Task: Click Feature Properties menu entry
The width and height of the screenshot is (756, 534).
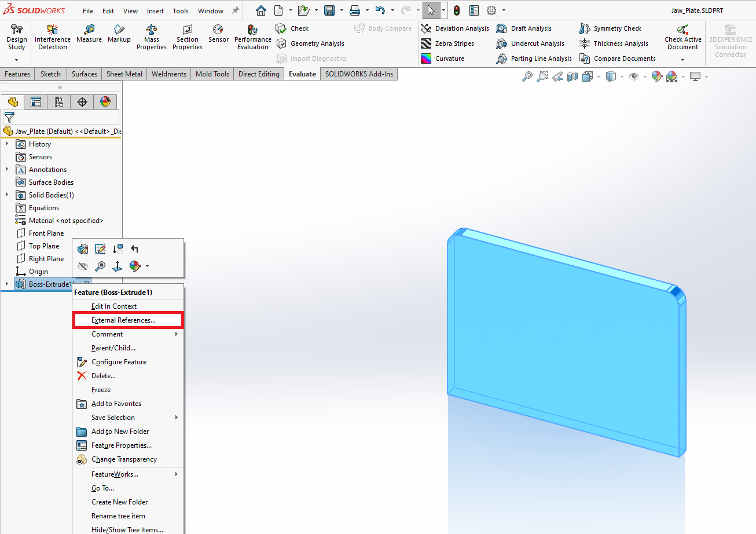Action: coord(121,445)
